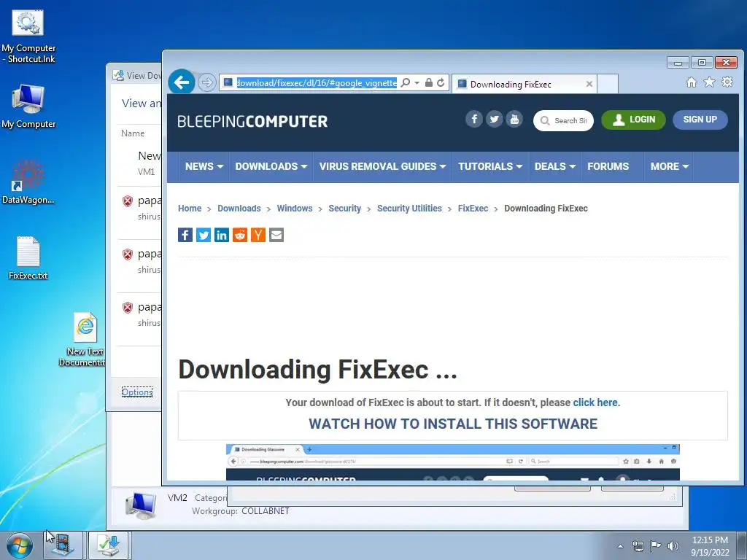
Task: Click WATCH HOW TO INSTALL THIS SOFTWARE
Action: click(452, 424)
